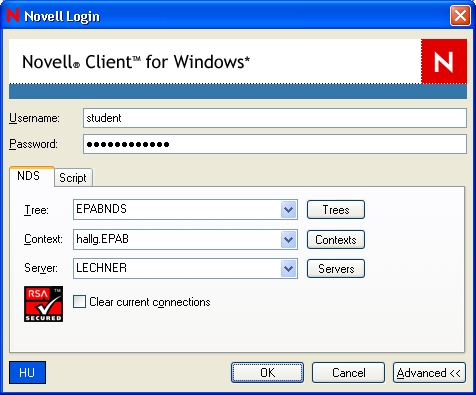Enable Clear current connections checkbox
Screen dimensions: 476x395
(x=79, y=302)
